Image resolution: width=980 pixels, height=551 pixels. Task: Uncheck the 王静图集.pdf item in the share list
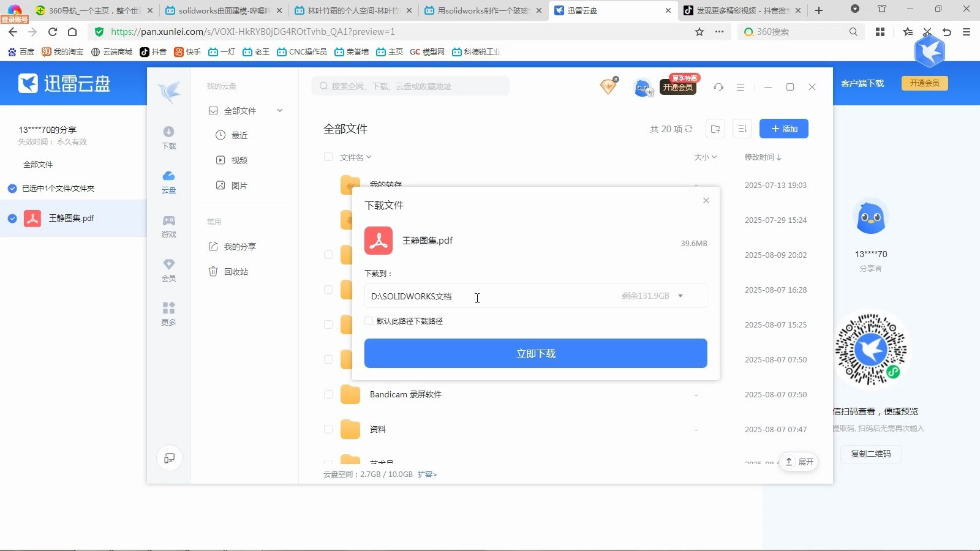click(11, 218)
